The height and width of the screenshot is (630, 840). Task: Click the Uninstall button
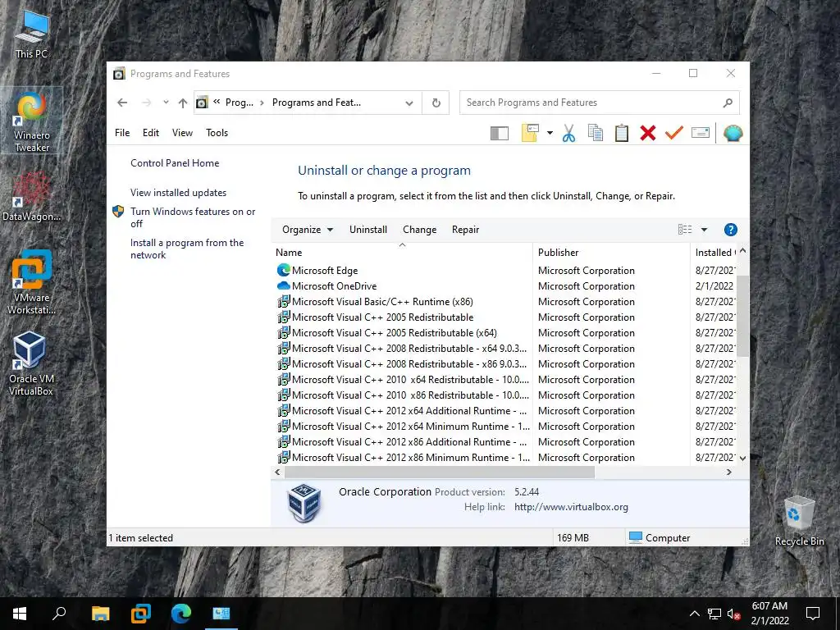click(x=368, y=230)
